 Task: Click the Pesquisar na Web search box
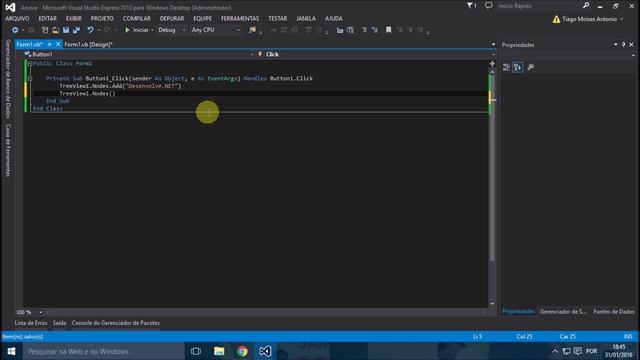[x=103, y=351]
